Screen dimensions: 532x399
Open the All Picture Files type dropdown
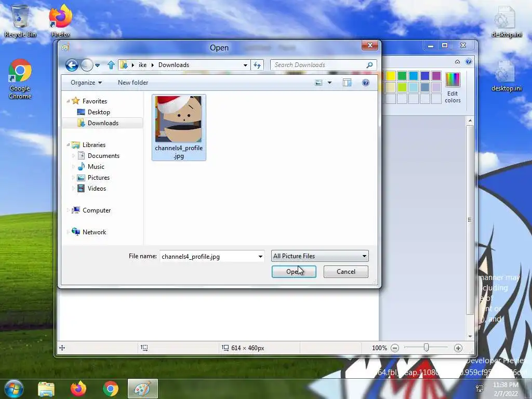320,256
